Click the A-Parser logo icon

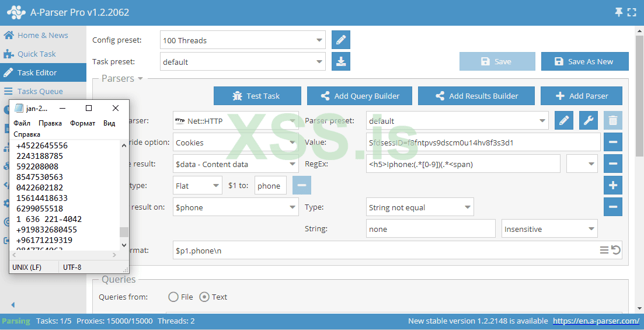16,12
